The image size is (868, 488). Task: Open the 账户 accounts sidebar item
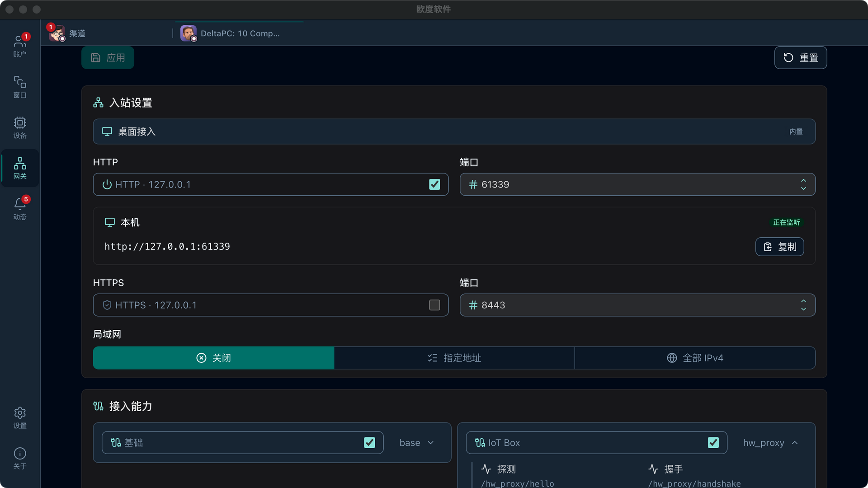(x=20, y=46)
